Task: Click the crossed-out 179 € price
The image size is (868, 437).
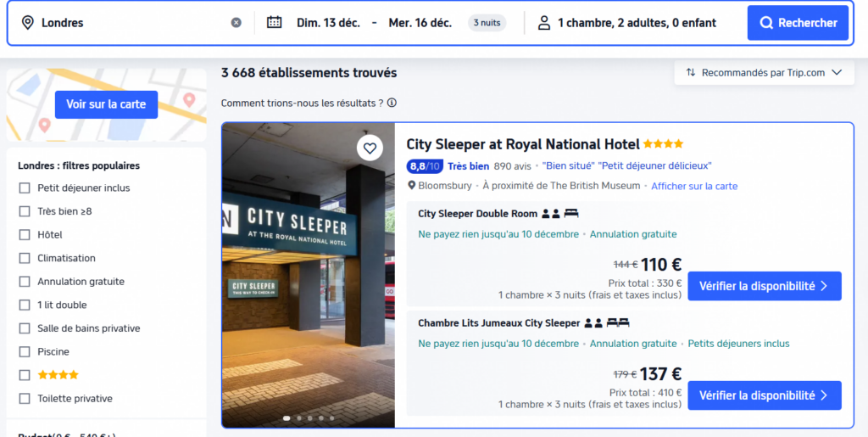Action: tap(625, 374)
